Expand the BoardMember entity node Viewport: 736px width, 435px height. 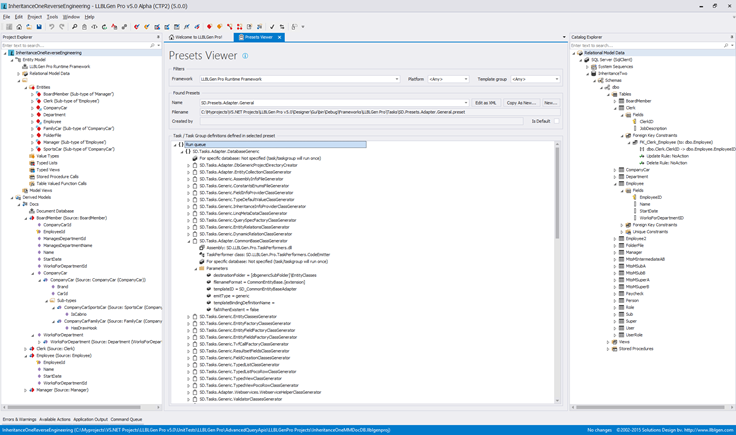(32, 94)
